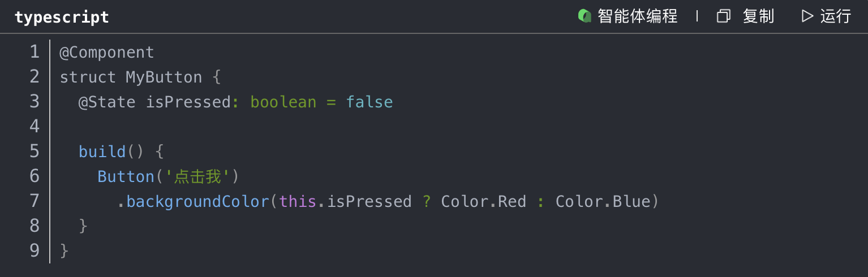Place cursor on MyButton struct name
The image size is (868, 277).
164,77
